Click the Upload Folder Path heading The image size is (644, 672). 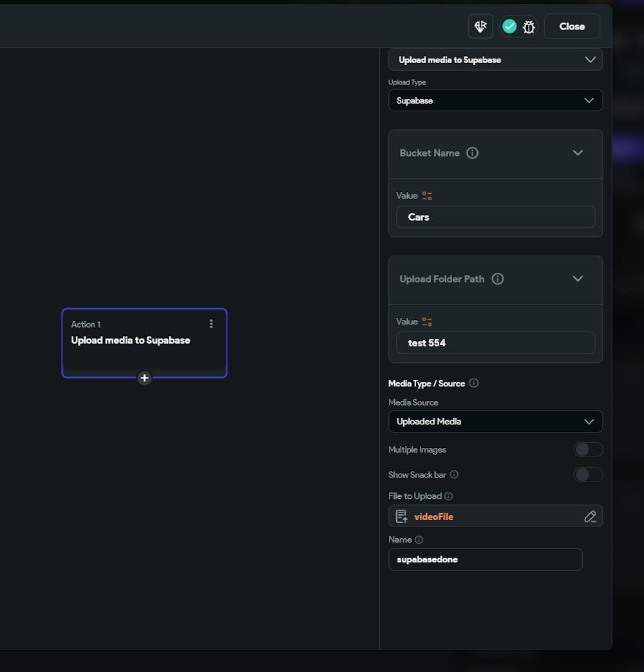click(442, 279)
